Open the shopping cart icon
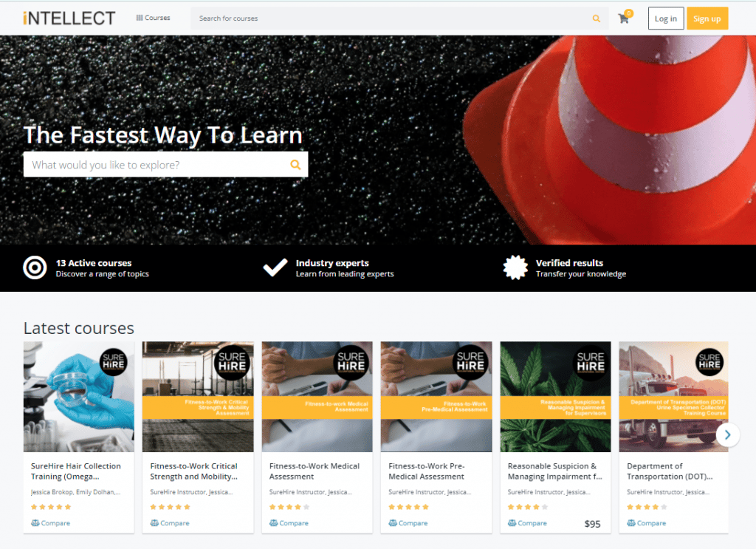Screen dimensions: 756x549 click(624, 18)
